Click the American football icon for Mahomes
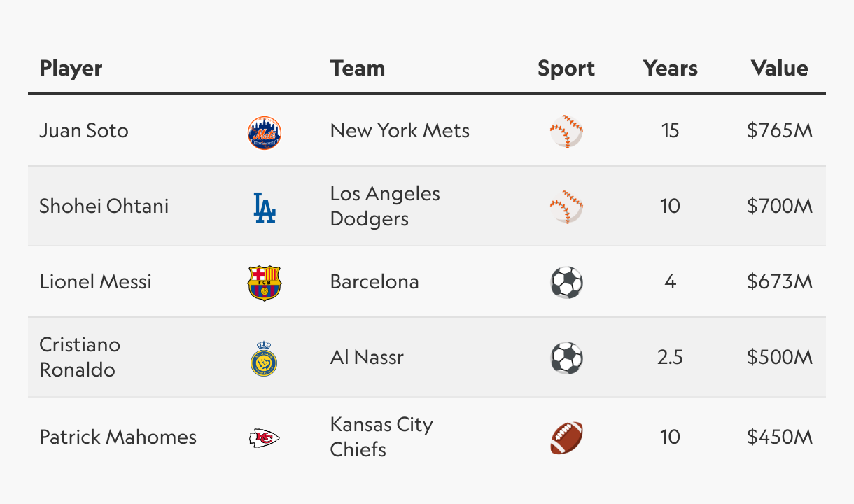The image size is (854, 504). (566, 438)
